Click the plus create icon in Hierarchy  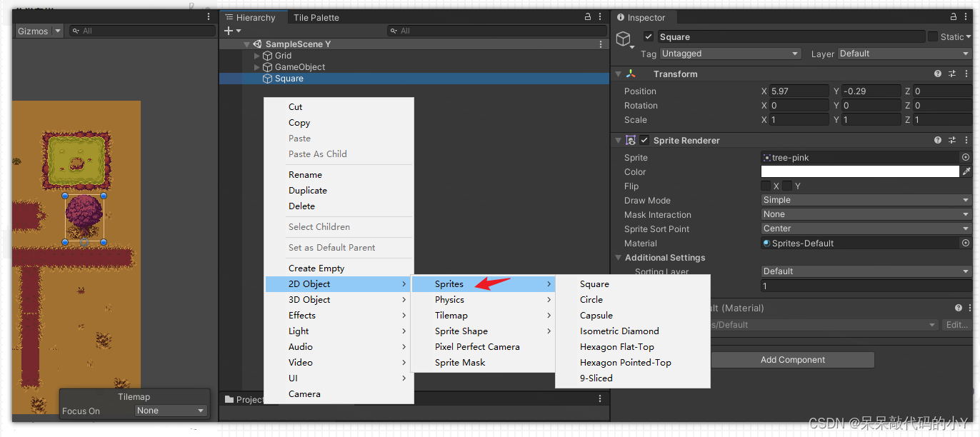[x=229, y=31]
